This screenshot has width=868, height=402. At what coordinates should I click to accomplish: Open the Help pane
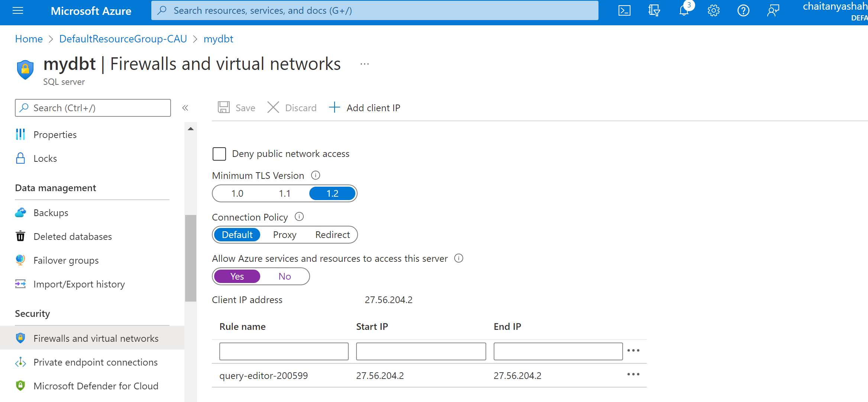[743, 10]
